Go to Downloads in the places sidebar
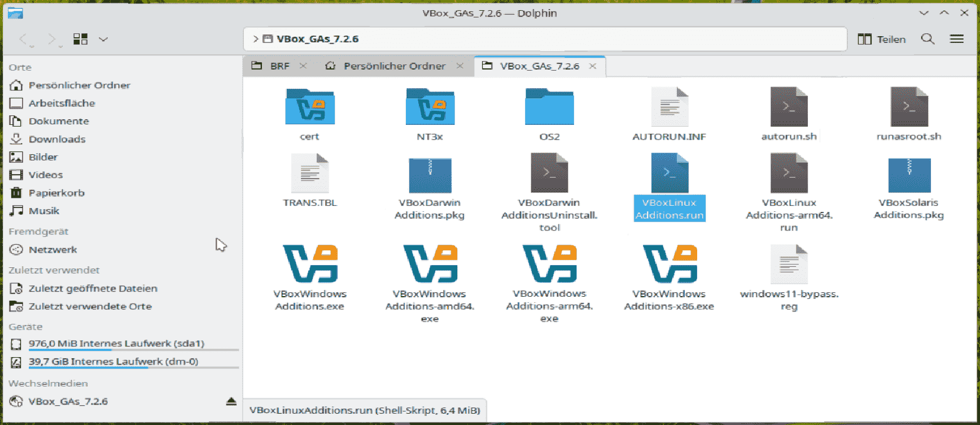Viewport: 980px width, 425px height. (x=57, y=139)
